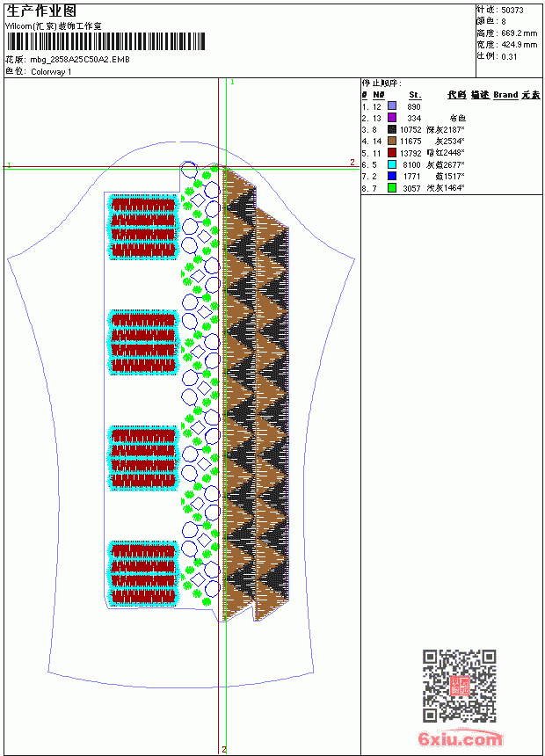This screenshot has width=545, height=756.
Task: Click the dark gray swatch for thread 2187
Action: click(x=392, y=129)
